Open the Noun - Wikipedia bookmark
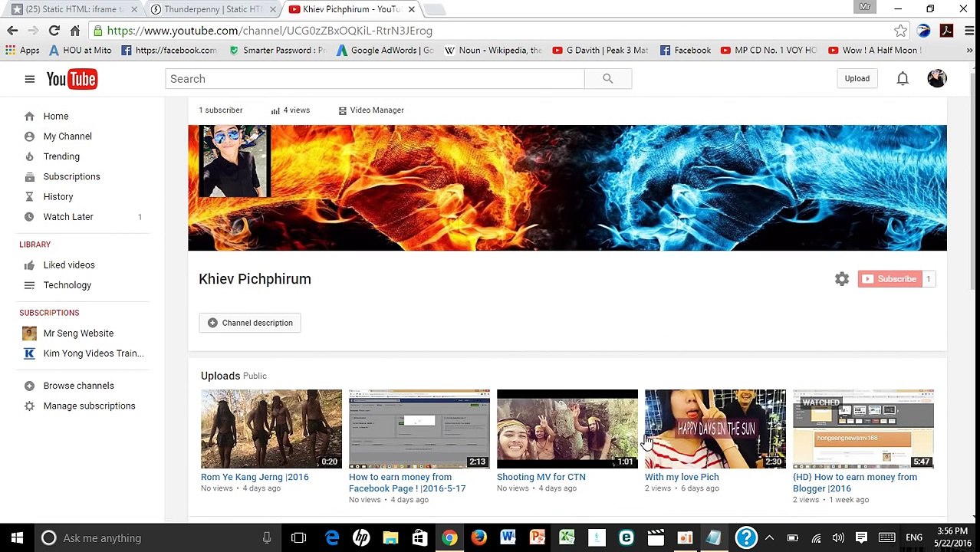Image resolution: width=980 pixels, height=552 pixels. pyautogui.click(x=493, y=50)
